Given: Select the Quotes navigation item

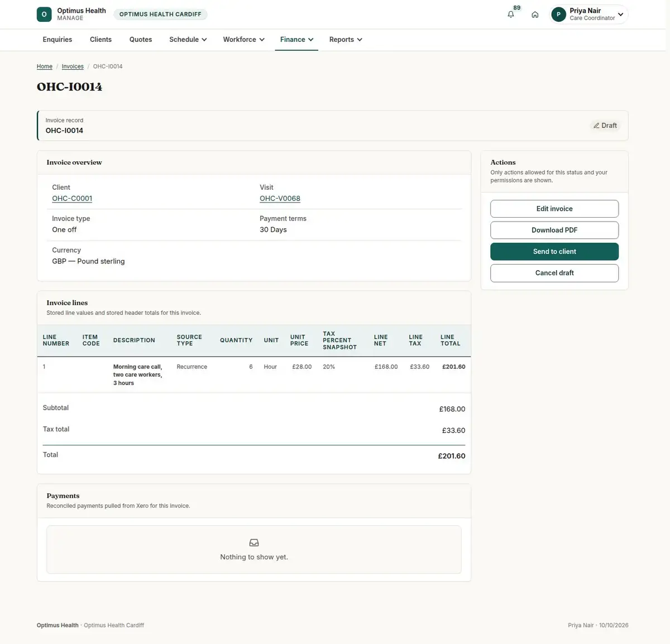Looking at the screenshot, I should 141,40.
